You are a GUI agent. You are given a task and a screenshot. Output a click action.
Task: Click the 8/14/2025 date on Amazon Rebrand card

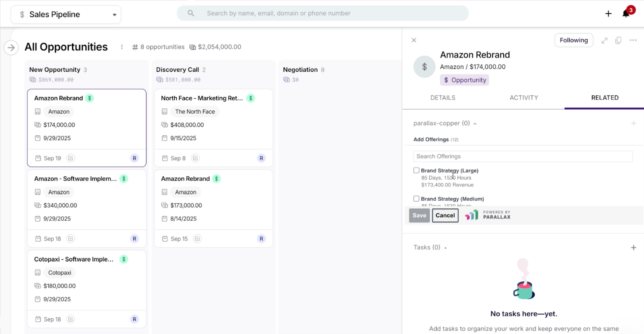184,219
